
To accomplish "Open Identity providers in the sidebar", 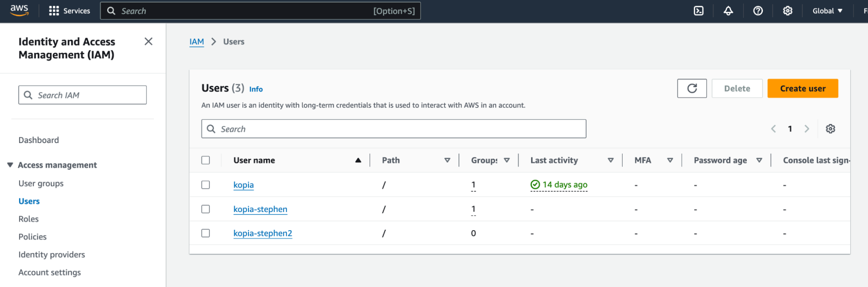I will [x=52, y=254].
